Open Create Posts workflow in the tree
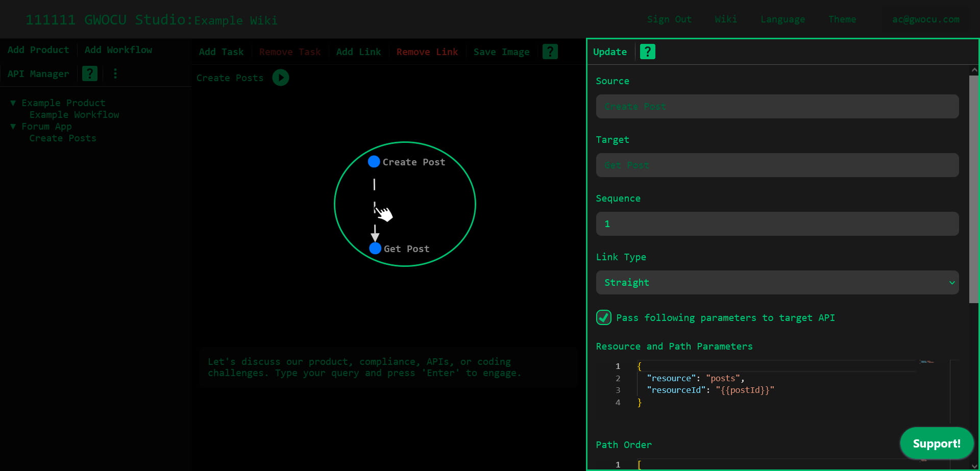 coord(63,138)
